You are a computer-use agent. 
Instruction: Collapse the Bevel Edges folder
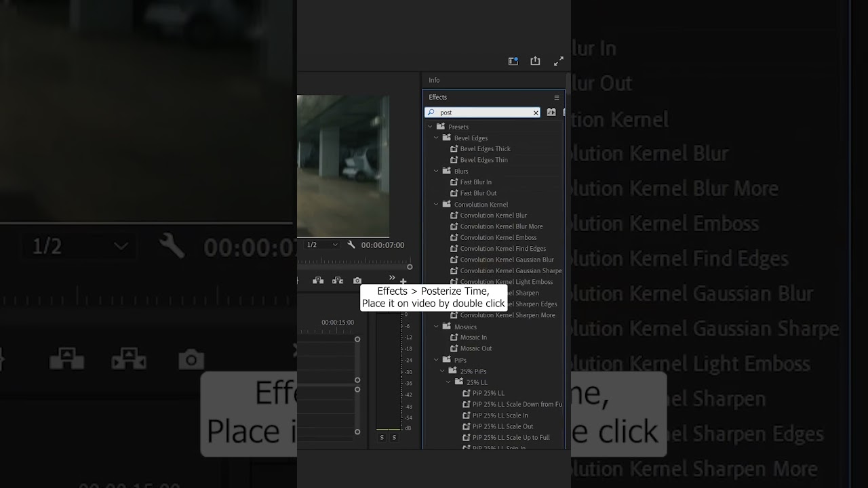[x=436, y=138]
